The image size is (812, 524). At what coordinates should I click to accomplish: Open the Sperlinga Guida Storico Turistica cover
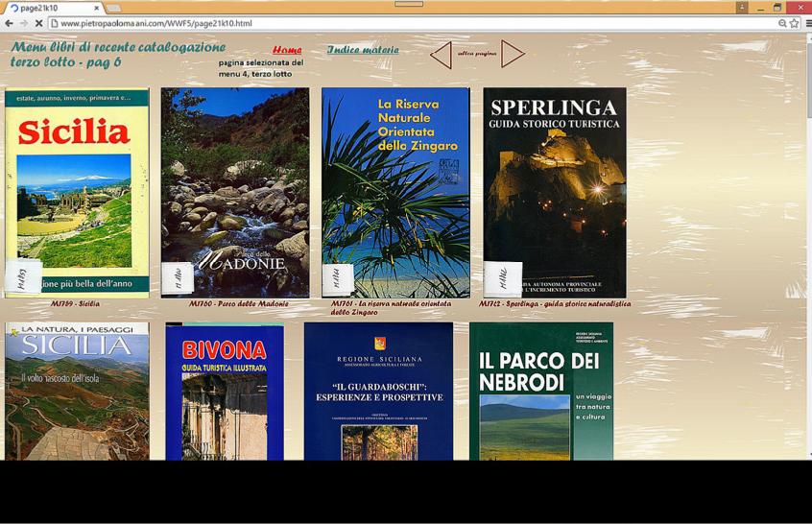pyautogui.click(x=555, y=193)
